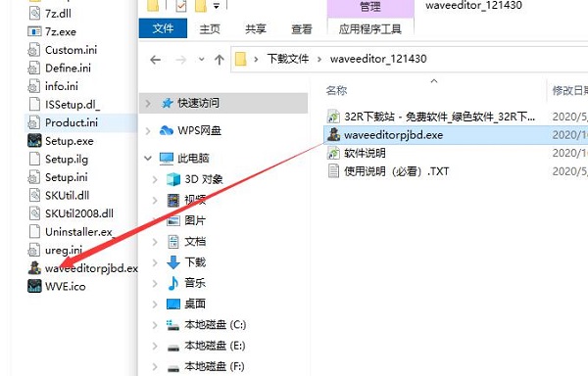Open the 文件 ribbon tab
The height and width of the screenshot is (376, 588).
163,28
